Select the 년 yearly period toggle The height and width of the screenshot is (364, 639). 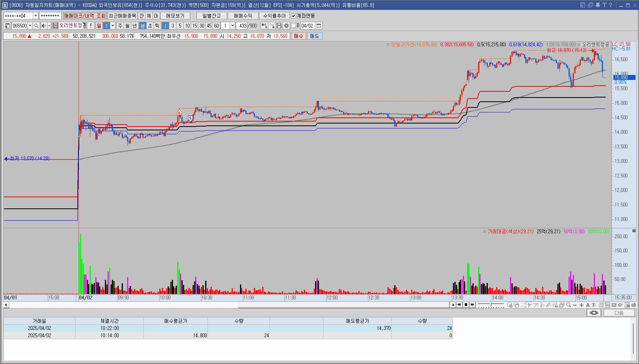point(135,26)
